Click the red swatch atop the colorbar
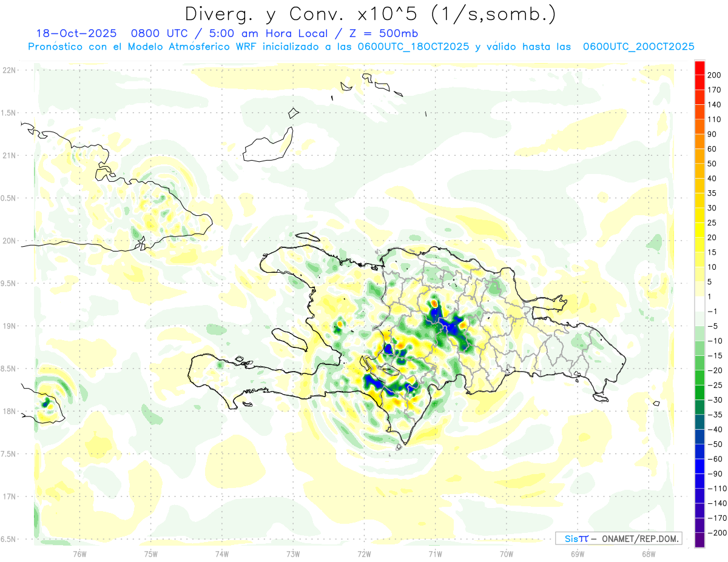Image resolution: width=728 pixels, height=562 pixels. [699, 68]
